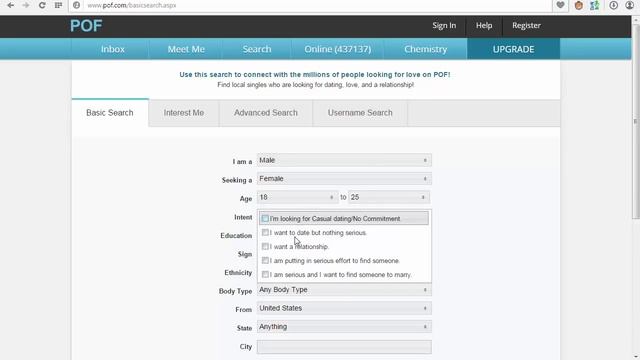The image size is (640, 360).
Task: Click the UPGRADE button
Action: (x=513, y=49)
